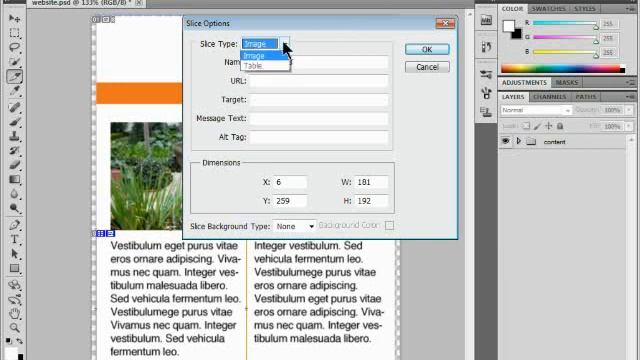Viewport: 640px width, 360px height.
Task: Select the Blur tool
Action: click(x=14, y=194)
